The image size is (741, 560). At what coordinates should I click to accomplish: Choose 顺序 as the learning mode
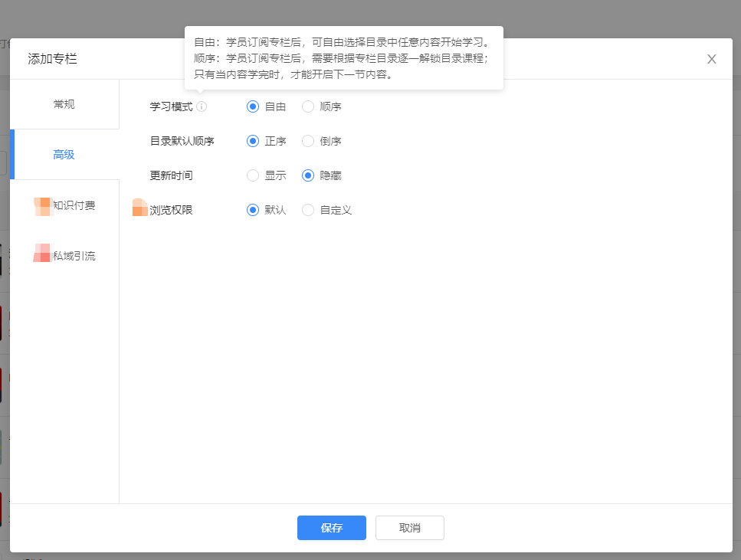click(x=308, y=106)
